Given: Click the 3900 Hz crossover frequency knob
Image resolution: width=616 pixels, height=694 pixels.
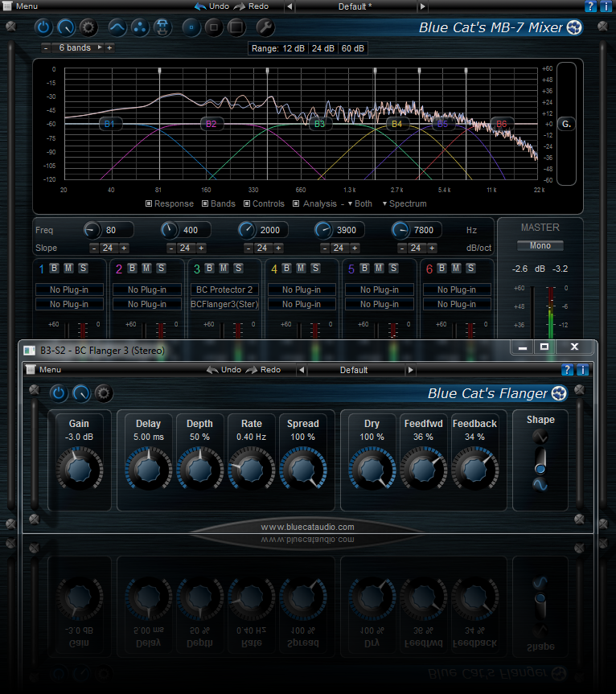Looking at the screenshot, I should (x=324, y=229).
